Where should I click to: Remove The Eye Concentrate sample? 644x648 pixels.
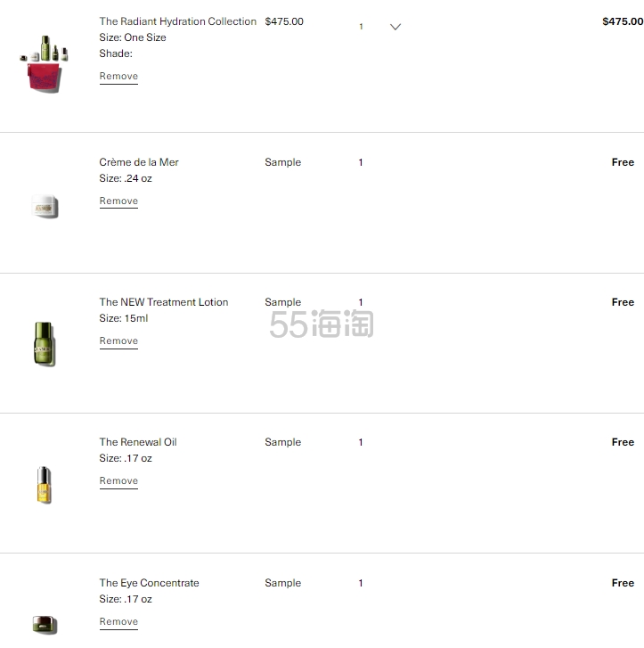[x=118, y=622]
